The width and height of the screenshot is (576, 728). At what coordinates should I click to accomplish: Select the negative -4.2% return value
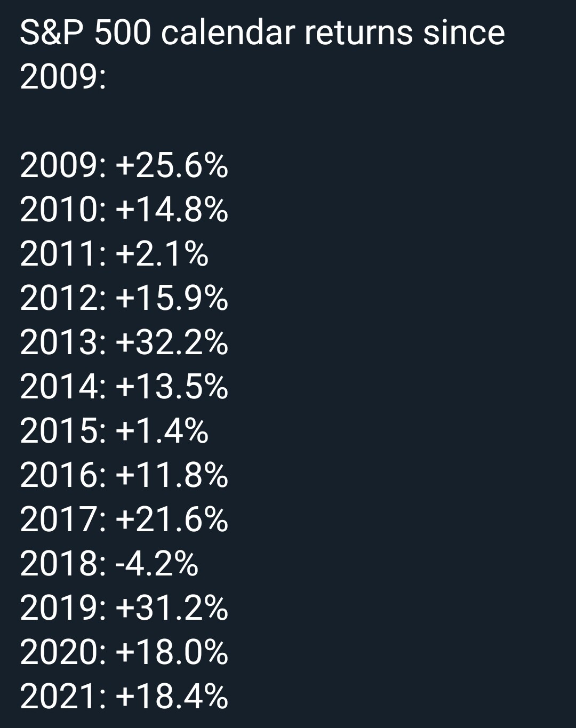click(157, 563)
